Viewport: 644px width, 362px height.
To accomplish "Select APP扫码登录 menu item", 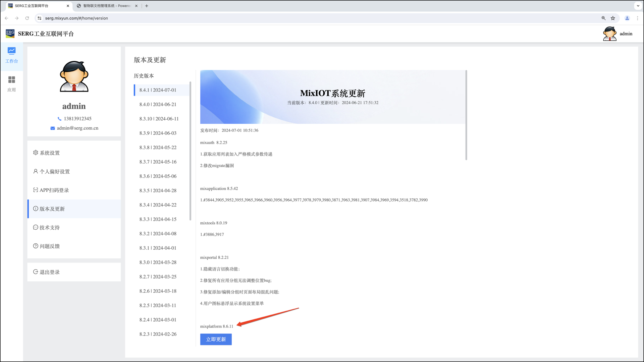I will point(54,190).
